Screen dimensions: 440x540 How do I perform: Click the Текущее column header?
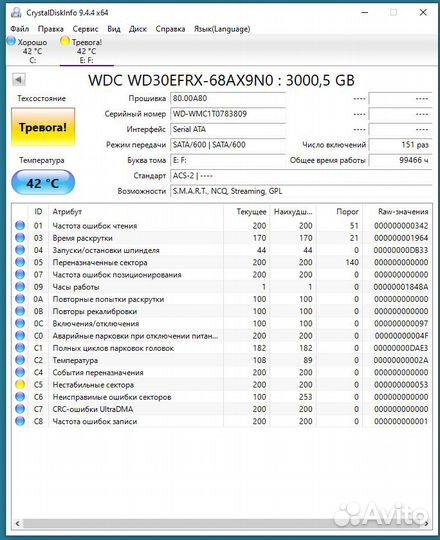tap(247, 211)
